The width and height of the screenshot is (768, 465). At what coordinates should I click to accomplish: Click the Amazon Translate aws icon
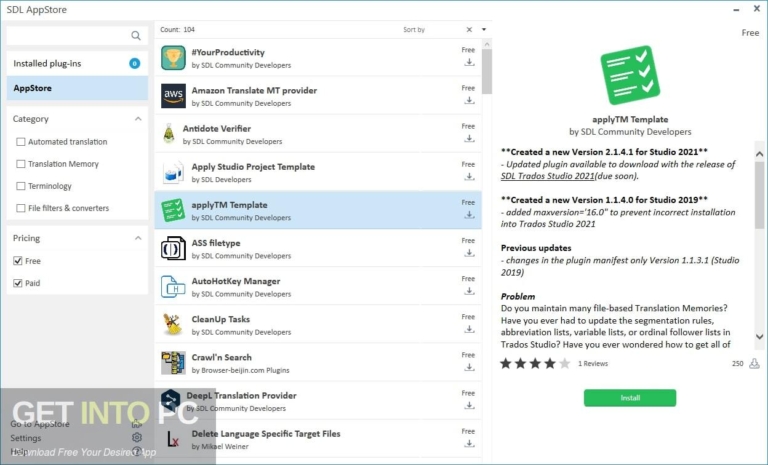173,96
